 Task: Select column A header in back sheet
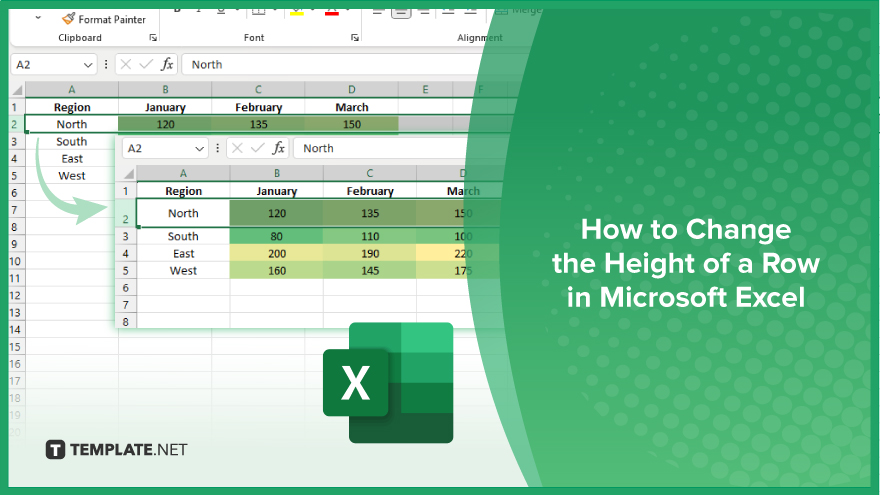point(72,89)
